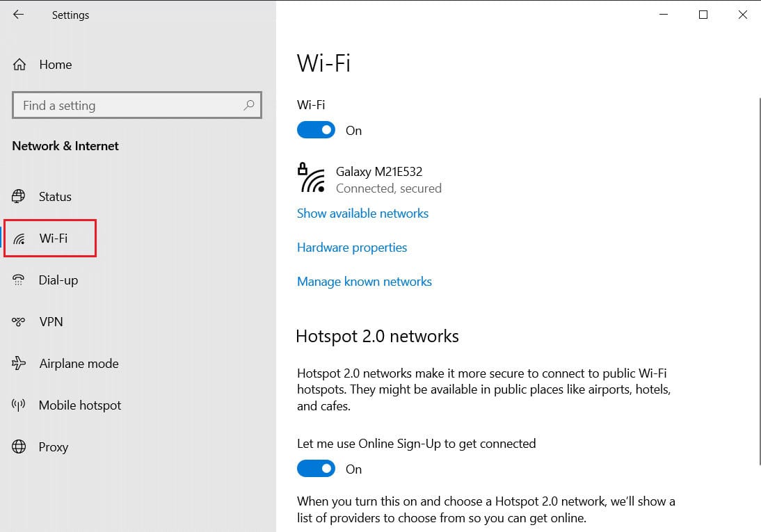Click inside the Find a setting search box
Image resolution: width=761 pixels, height=532 pixels.
125,105
